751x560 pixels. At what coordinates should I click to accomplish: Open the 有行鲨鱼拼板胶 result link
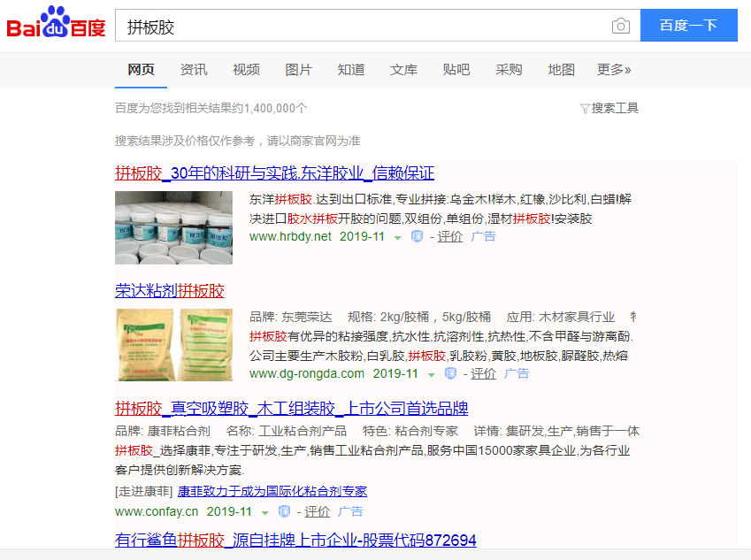point(295,540)
